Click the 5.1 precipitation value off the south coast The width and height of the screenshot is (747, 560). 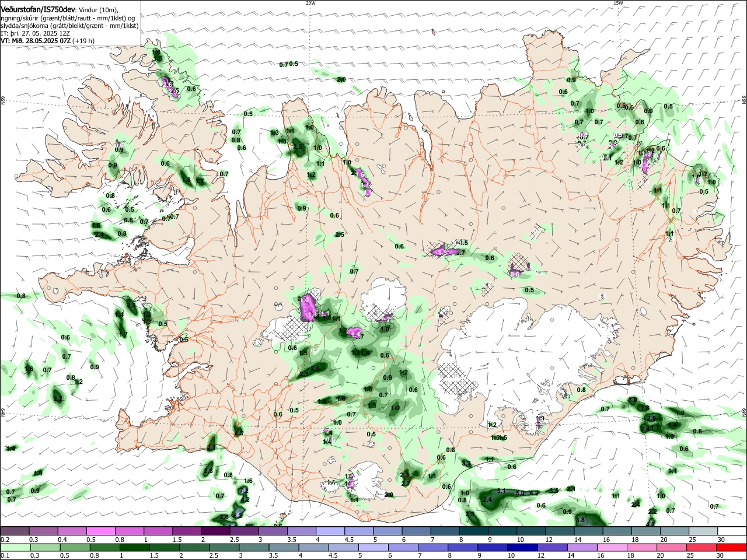pos(501,491)
